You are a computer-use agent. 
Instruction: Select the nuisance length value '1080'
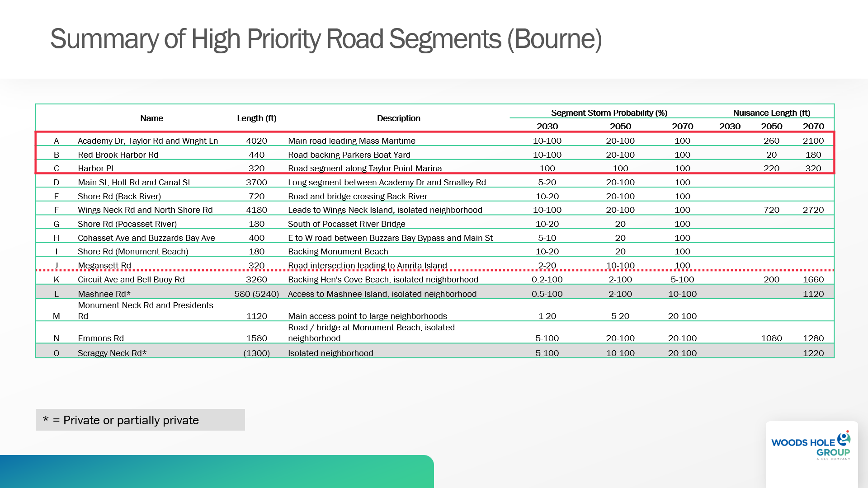coord(772,338)
